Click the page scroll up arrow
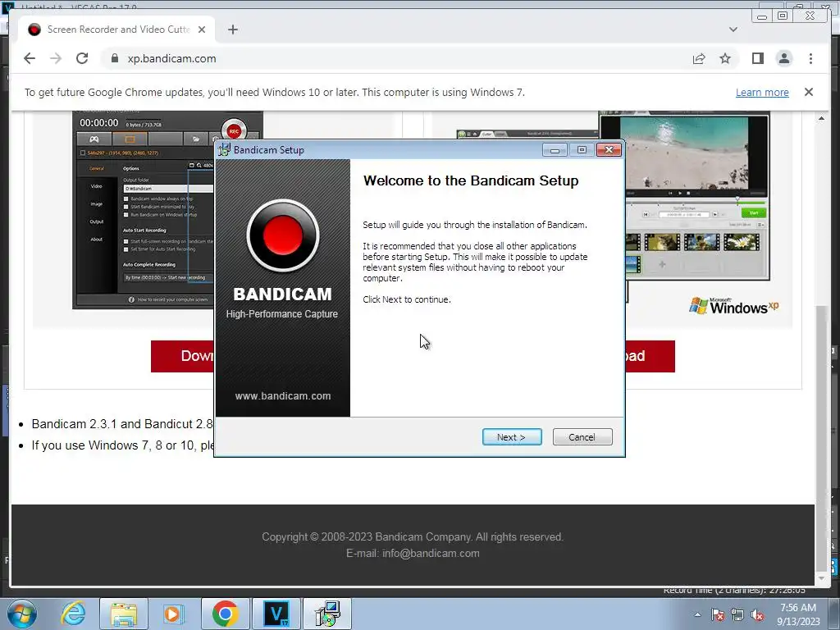The image size is (840, 630). [820, 118]
